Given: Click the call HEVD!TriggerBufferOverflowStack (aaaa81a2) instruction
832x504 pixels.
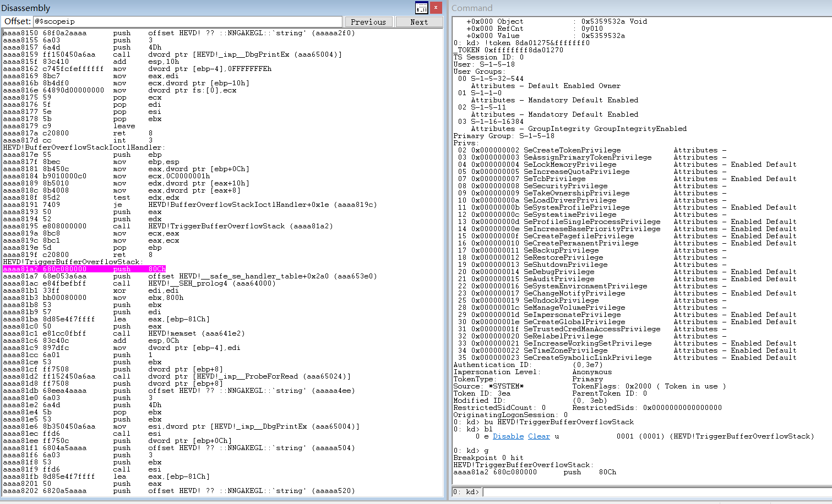Looking at the screenshot, I should pyautogui.click(x=168, y=226).
